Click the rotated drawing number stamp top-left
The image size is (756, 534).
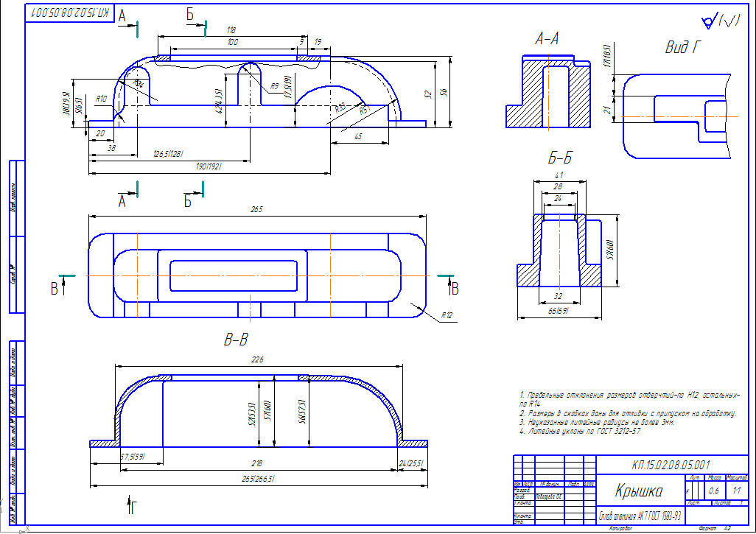(x=71, y=13)
